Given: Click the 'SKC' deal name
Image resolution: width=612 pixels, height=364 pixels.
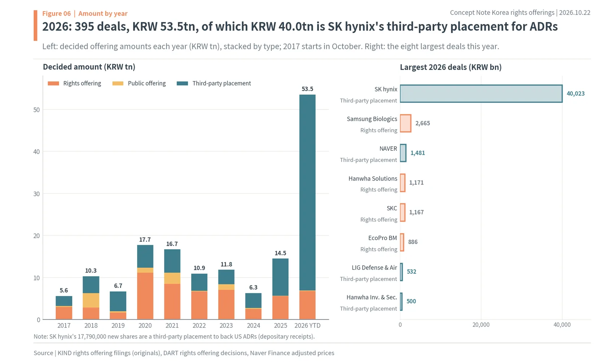Looking at the screenshot, I should point(392,208).
